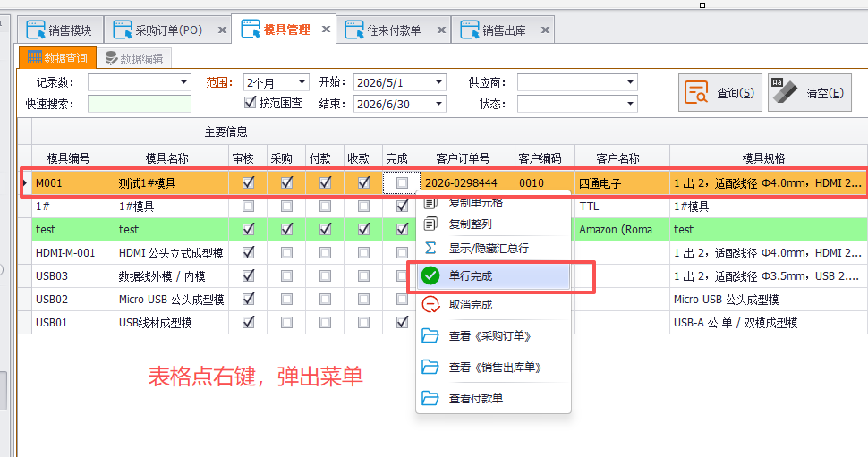Close the 采购订单(PO) tab
The width and height of the screenshot is (868, 457).
[222, 30]
